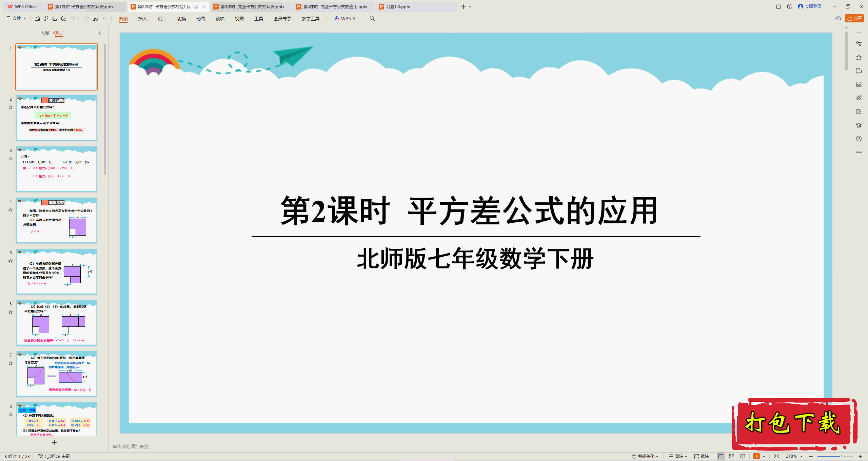
Task: Click the search magnifier icon in the ribbon bar
Action: coord(372,19)
